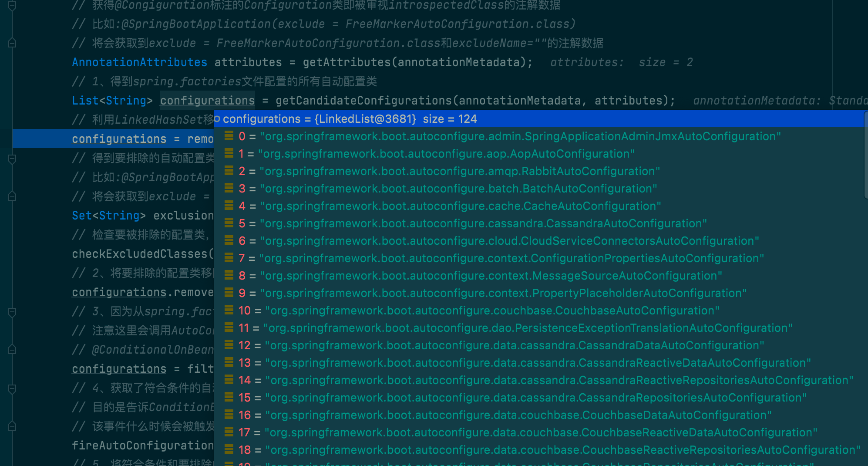Toggle fold marker beside '该事件什么时候会被触发' comment
This screenshot has height=466, width=868.
click(x=12, y=426)
